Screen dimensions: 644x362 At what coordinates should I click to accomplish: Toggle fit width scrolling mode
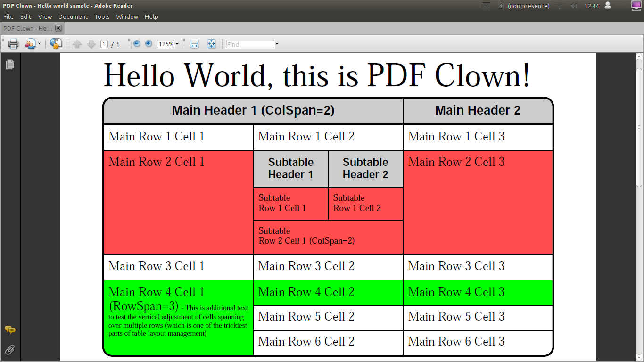point(194,44)
